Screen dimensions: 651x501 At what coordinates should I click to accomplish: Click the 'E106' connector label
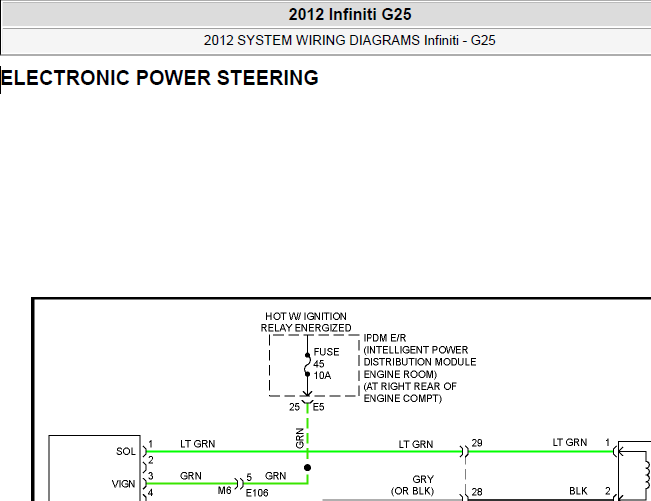pos(257,493)
